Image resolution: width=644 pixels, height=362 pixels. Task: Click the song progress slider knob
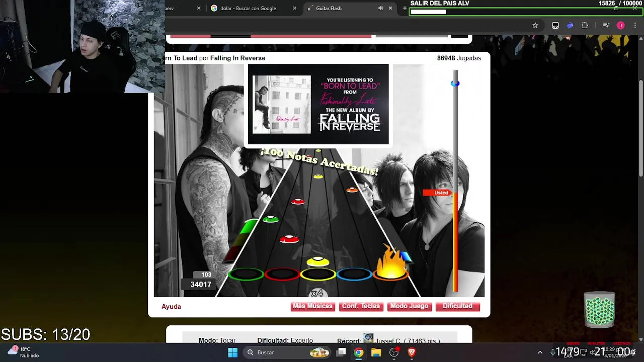tap(455, 83)
